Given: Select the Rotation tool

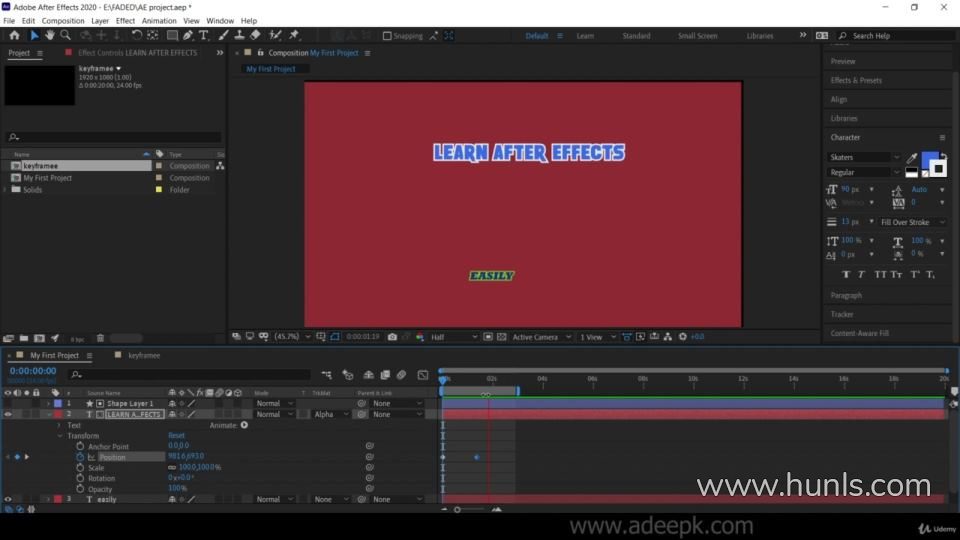Looking at the screenshot, I should coord(137,36).
